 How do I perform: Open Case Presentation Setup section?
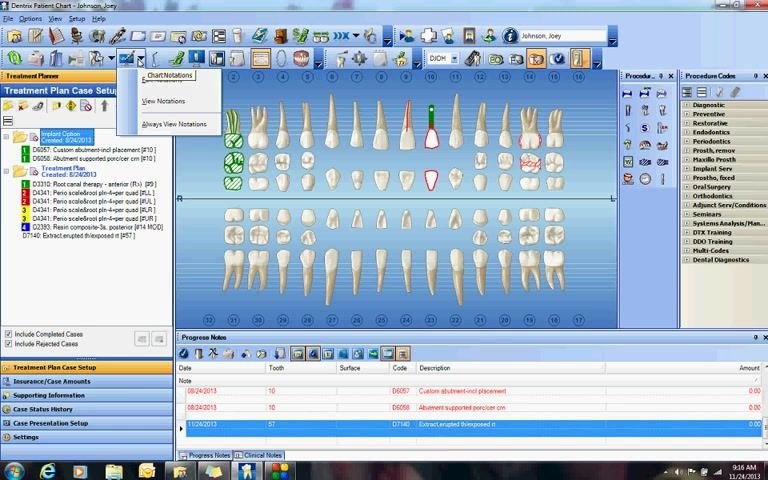click(x=87, y=423)
